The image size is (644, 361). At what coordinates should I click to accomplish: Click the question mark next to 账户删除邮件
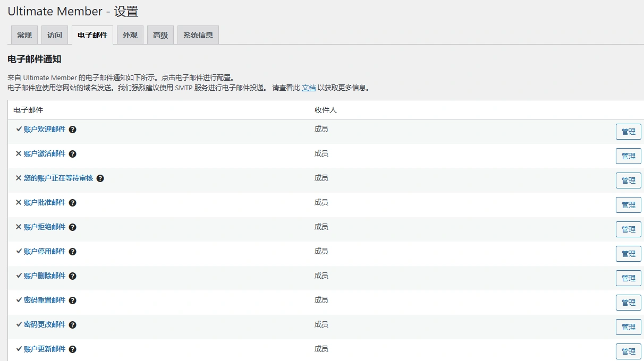pos(73,276)
